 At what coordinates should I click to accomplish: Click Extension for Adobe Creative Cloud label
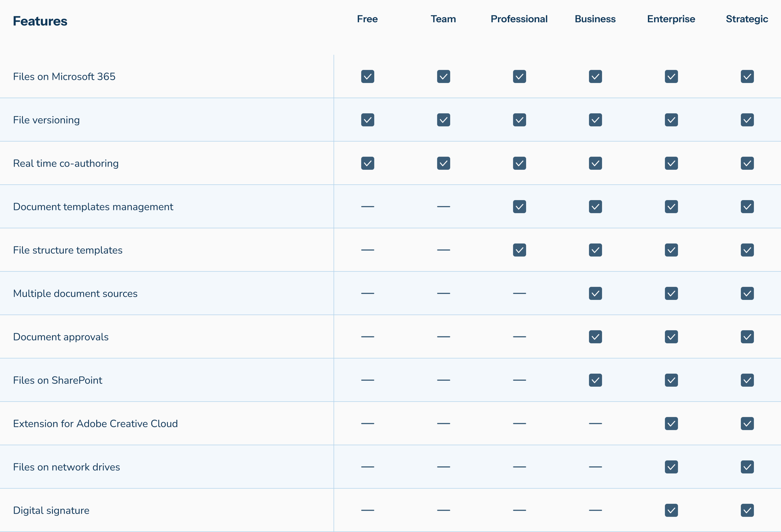[x=95, y=423]
